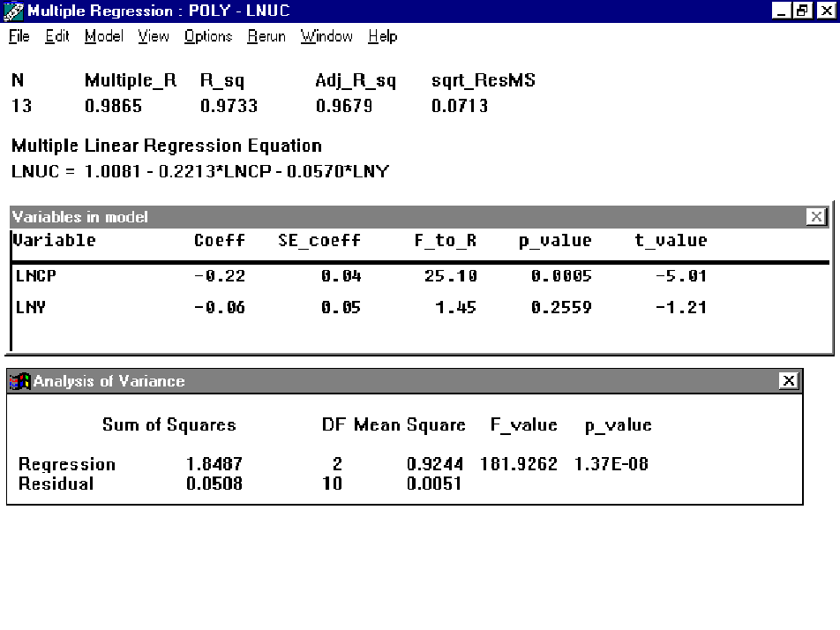840x630 pixels.
Task: Close the Variables in model panel
Action: point(816,216)
